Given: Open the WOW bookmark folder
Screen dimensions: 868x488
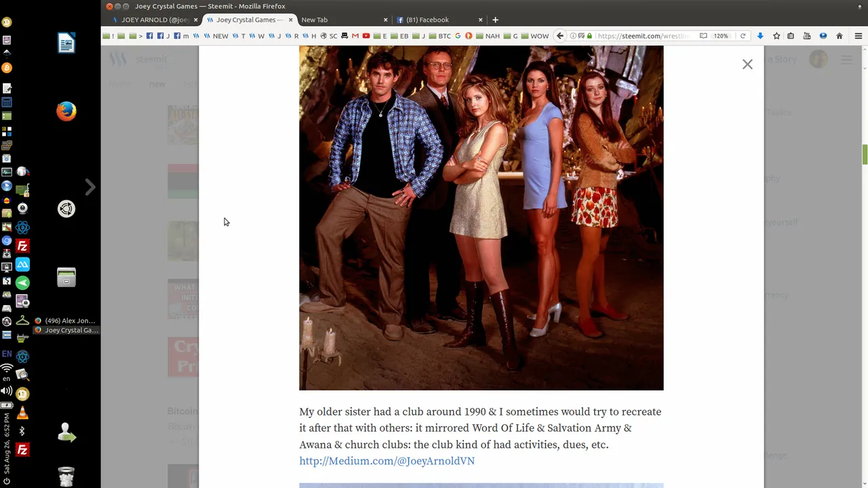Looking at the screenshot, I should 535,36.
